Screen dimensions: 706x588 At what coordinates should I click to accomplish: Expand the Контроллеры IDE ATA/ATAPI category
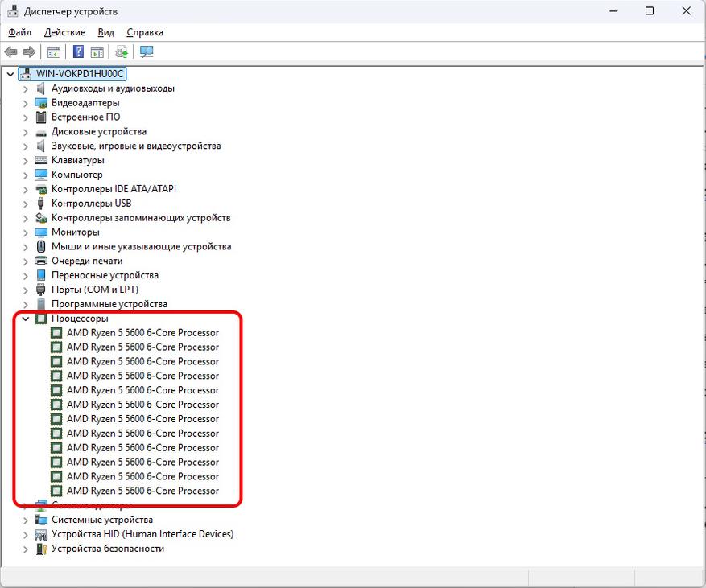[x=26, y=190]
